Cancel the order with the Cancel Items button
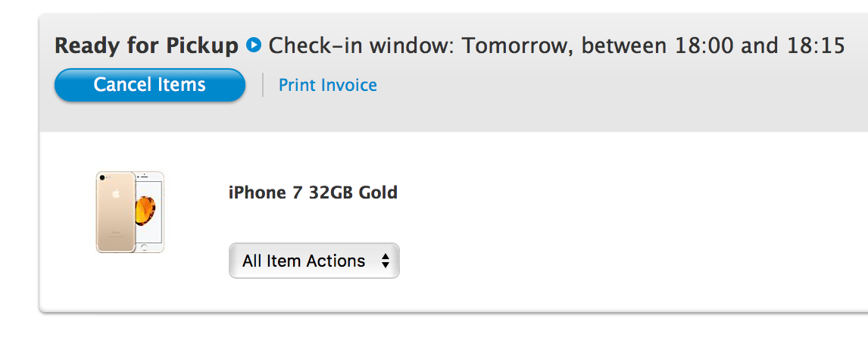Screen dimensions: 868x344 149,85
